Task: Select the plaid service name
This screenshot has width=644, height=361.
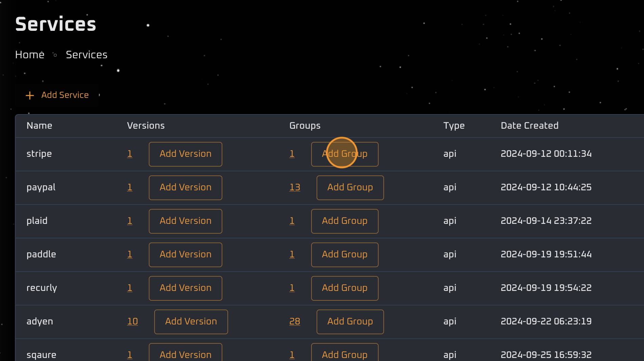Action: coord(37,221)
